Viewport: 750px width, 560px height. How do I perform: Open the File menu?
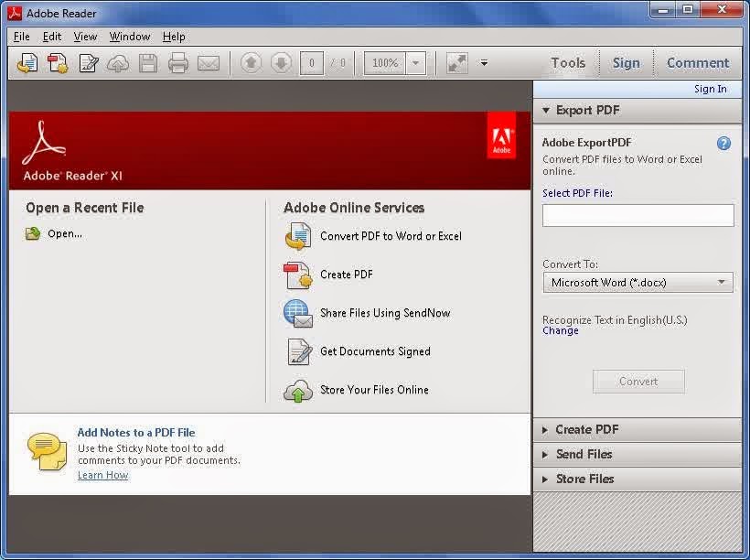coord(22,37)
